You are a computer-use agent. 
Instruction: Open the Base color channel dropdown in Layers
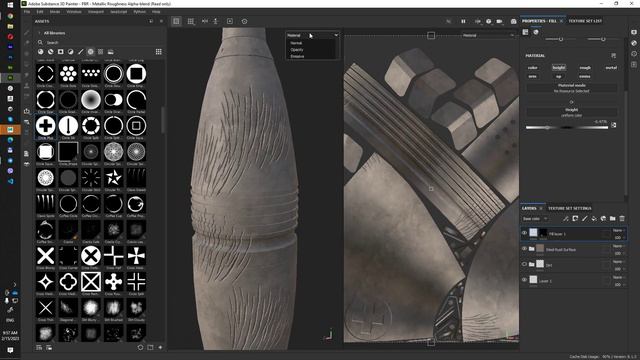click(x=535, y=219)
